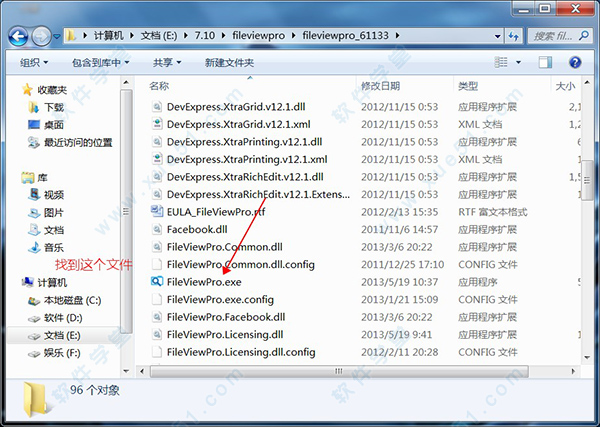Open the recent pages dropdown arrow
The height and width of the screenshot is (427, 600).
[57, 37]
